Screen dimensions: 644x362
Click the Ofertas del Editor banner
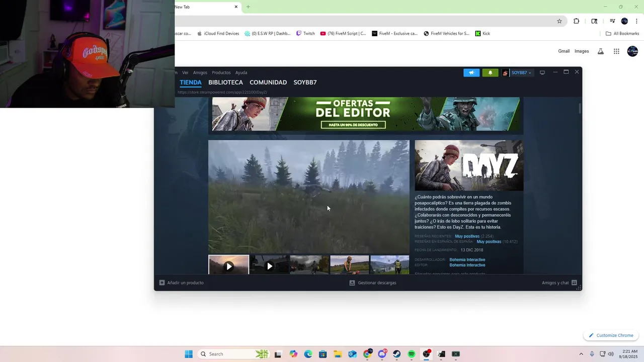pyautogui.click(x=366, y=114)
